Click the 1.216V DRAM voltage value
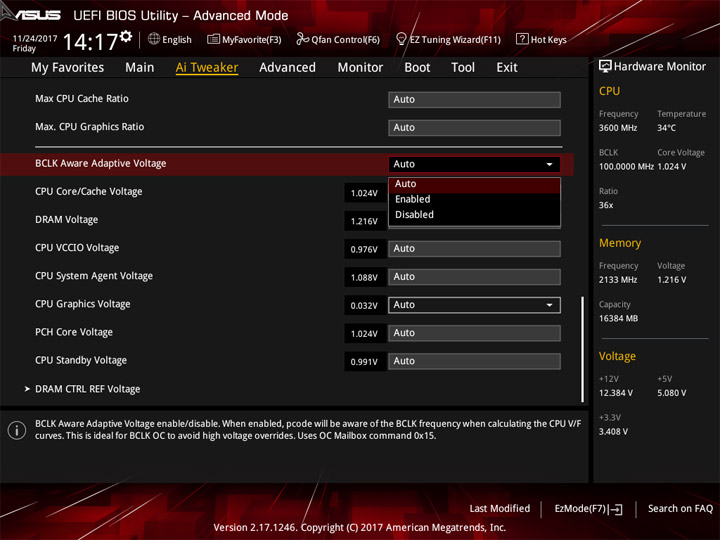 tap(364, 221)
